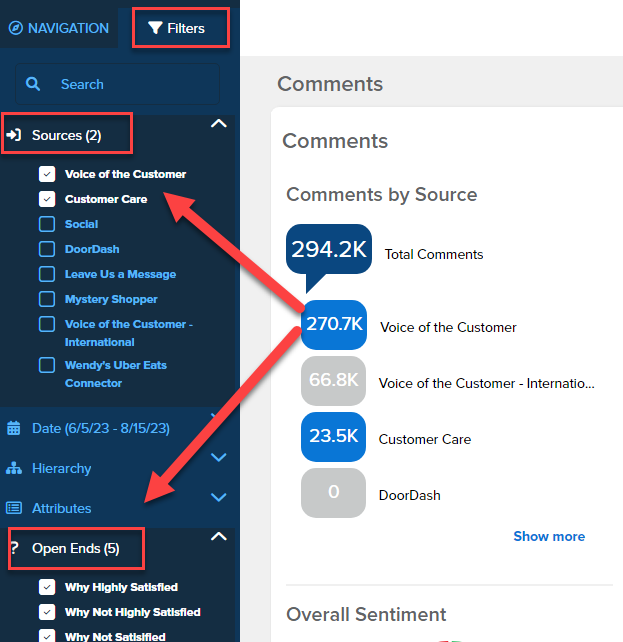The image size is (623, 642).
Task: Switch to the Navigation tab
Action: [x=58, y=28]
